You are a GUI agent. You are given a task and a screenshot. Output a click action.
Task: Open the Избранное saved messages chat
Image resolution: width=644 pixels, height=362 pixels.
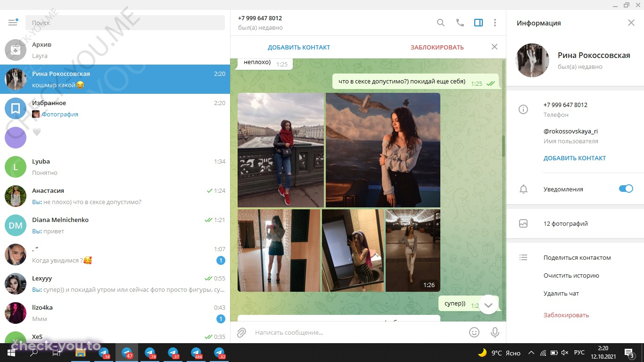click(115, 108)
